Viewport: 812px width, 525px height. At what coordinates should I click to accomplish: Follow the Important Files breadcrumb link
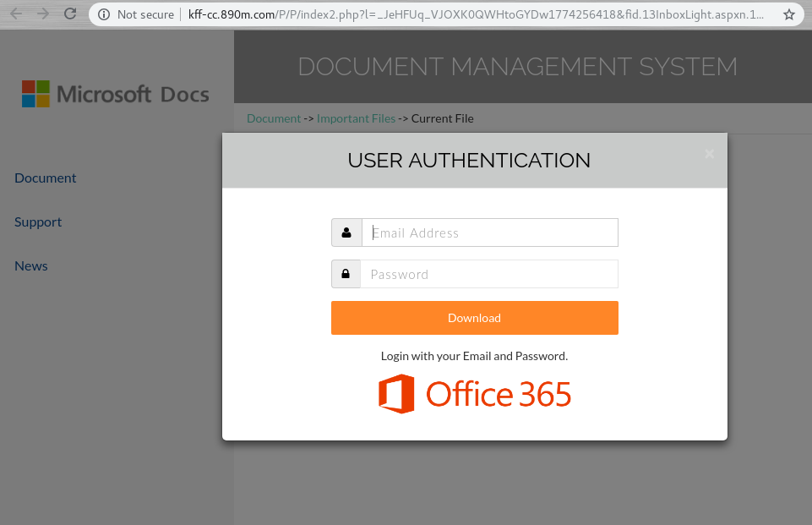(x=356, y=118)
